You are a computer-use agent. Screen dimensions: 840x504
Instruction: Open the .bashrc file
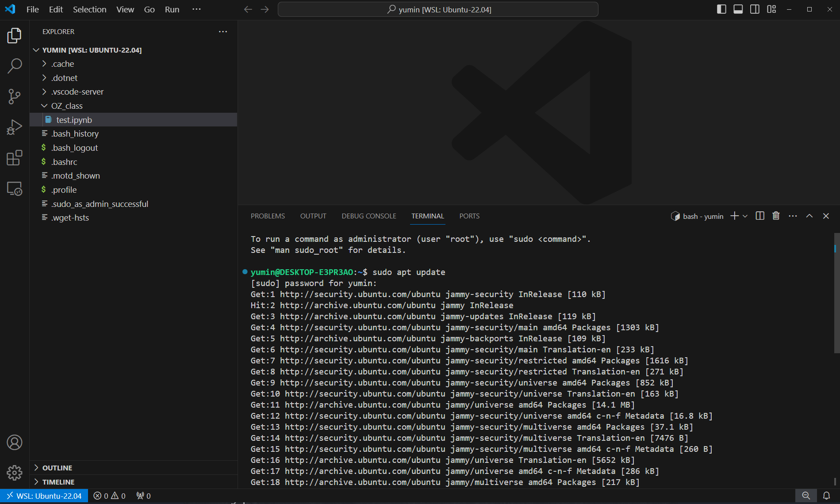[134, 162]
